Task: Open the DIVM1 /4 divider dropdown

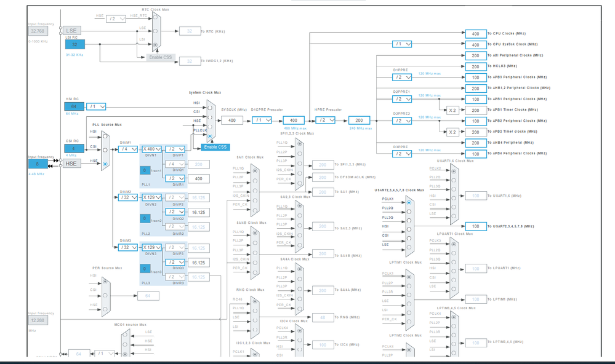Action: point(128,149)
